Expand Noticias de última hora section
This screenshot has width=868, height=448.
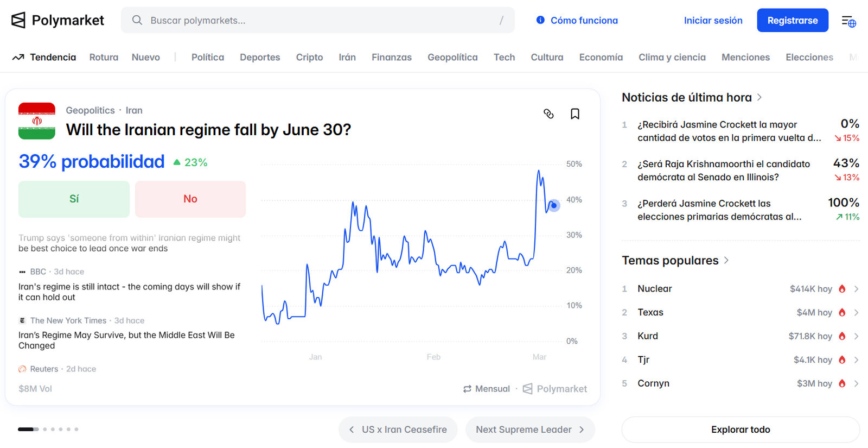click(x=759, y=97)
